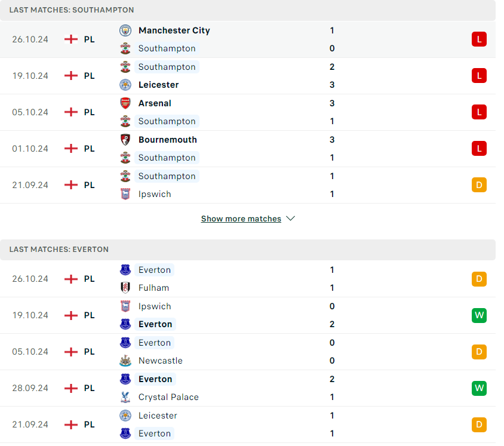Click the Manchester City club crest
The height and width of the screenshot is (446, 504).
(125, 30)
